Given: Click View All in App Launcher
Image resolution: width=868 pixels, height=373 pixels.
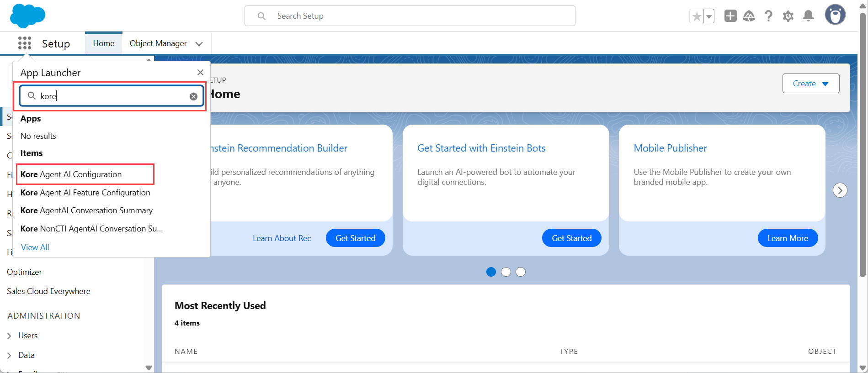Looking at the screenshot, I should click(x=35, y=247).
